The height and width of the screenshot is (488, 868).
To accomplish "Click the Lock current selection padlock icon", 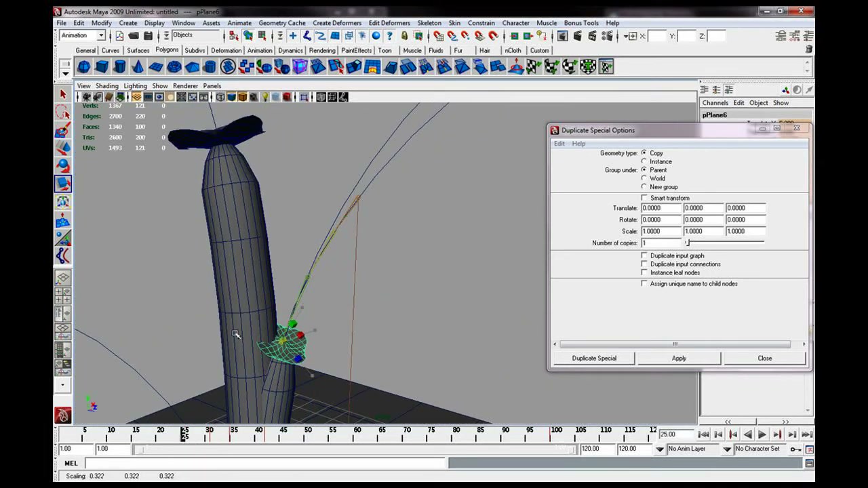I will [x=404, y=36].
